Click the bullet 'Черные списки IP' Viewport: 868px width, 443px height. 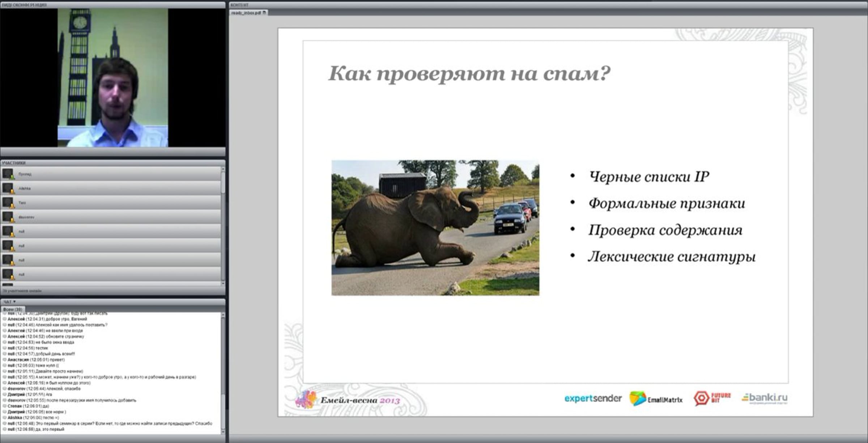pyautogui.click(x=649, y=177)
